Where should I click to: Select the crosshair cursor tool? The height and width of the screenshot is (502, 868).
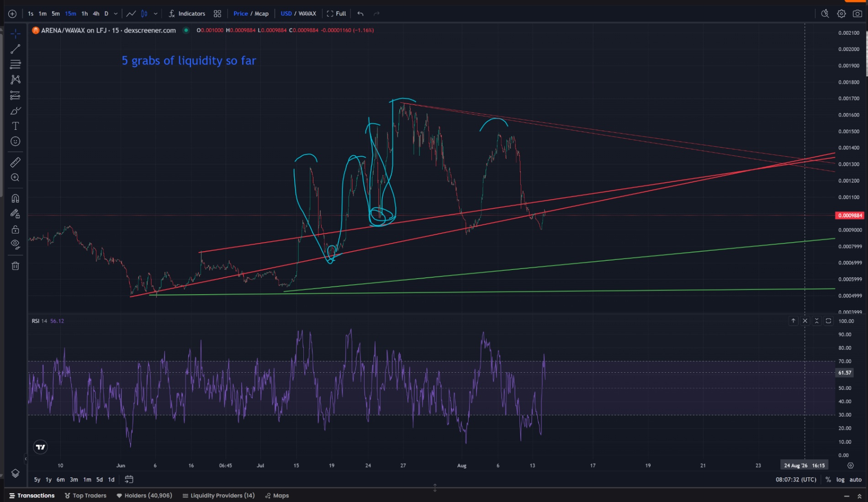coord(15,34)
